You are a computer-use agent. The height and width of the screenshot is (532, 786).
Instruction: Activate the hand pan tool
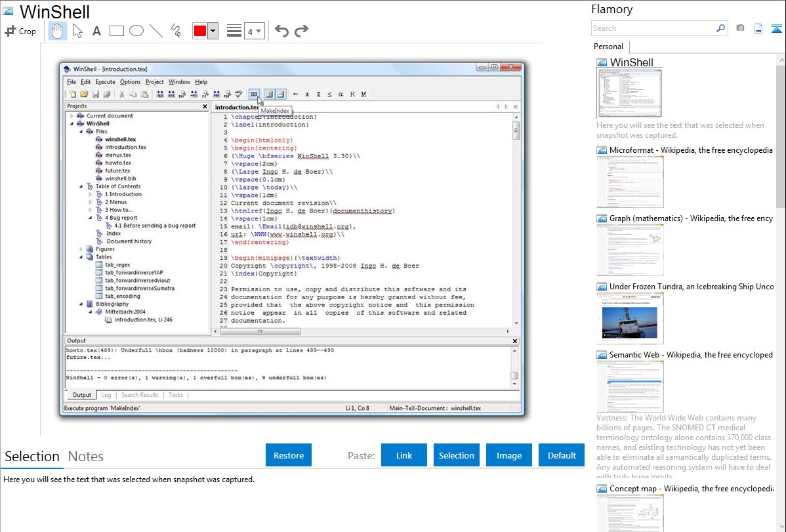(57, 31)
